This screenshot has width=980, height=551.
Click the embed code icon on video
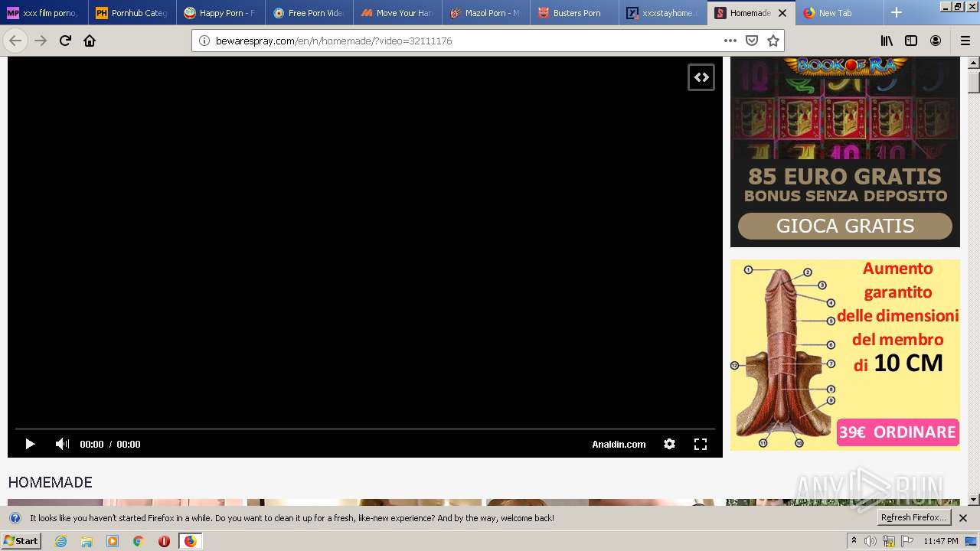pyautogui.click(x=701, y=77)
